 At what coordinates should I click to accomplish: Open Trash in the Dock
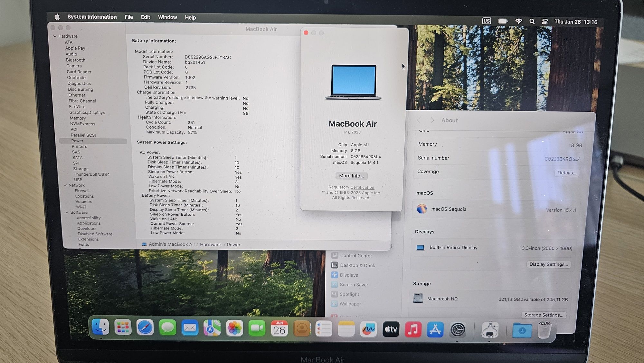(x=545, y=330)
